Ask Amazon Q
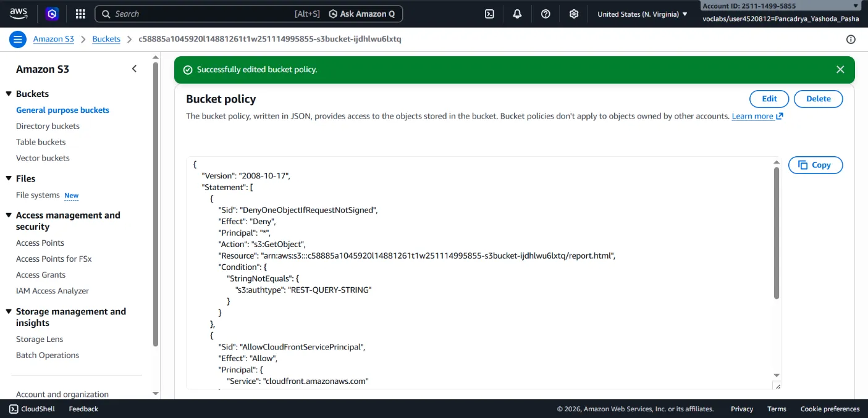 [x=363, y=14]
